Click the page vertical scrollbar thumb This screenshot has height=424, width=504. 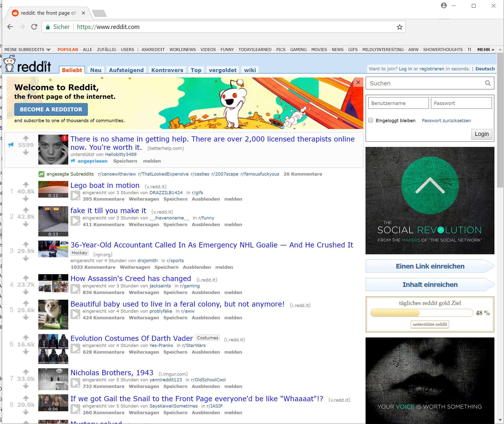point(500,120)
